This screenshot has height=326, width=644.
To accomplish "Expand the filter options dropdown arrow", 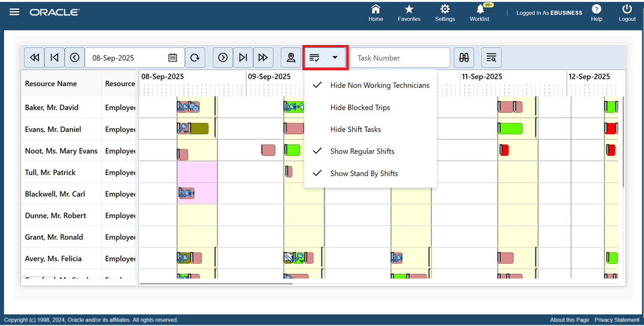I will [335, 57].
